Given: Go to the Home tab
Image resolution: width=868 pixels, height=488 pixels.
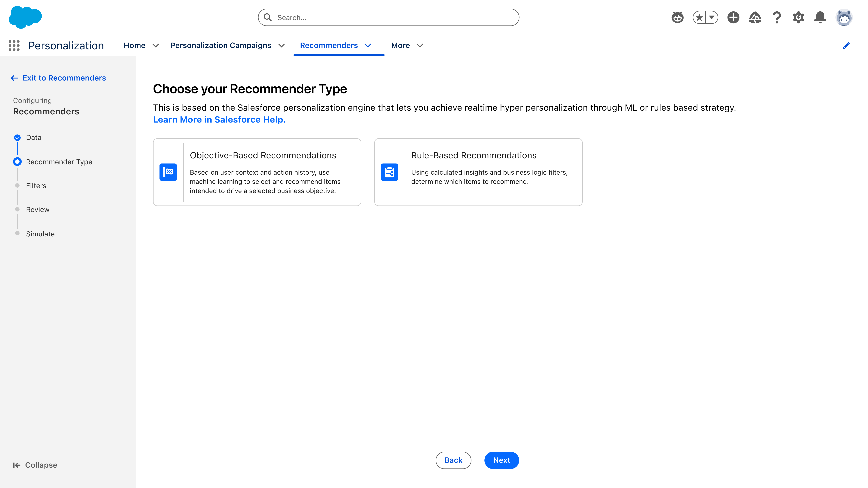Looking at the screenshot, I should pos(134,46).
